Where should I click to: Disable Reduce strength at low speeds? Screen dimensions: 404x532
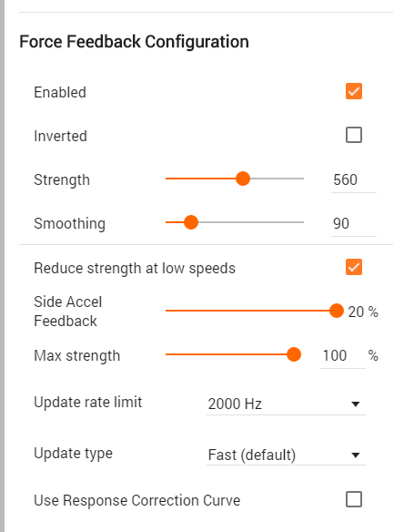pyautogui.click(x=353, y=267)
